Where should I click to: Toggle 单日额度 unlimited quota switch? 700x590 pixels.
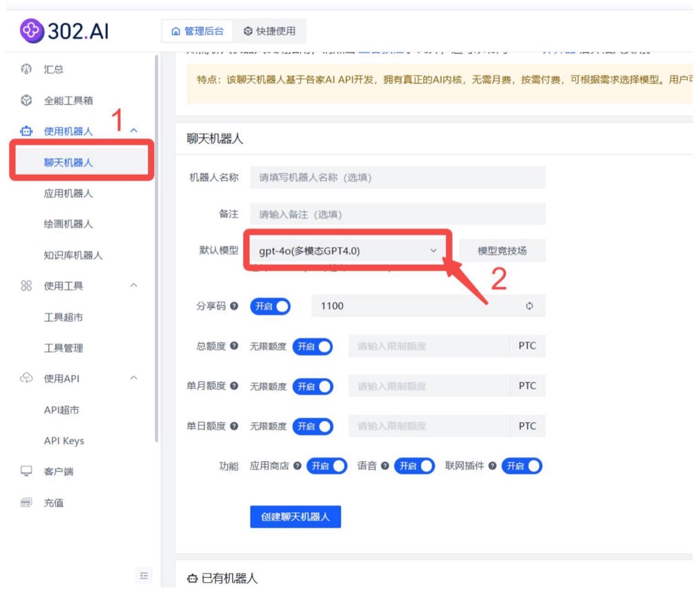tap(313, 426)
